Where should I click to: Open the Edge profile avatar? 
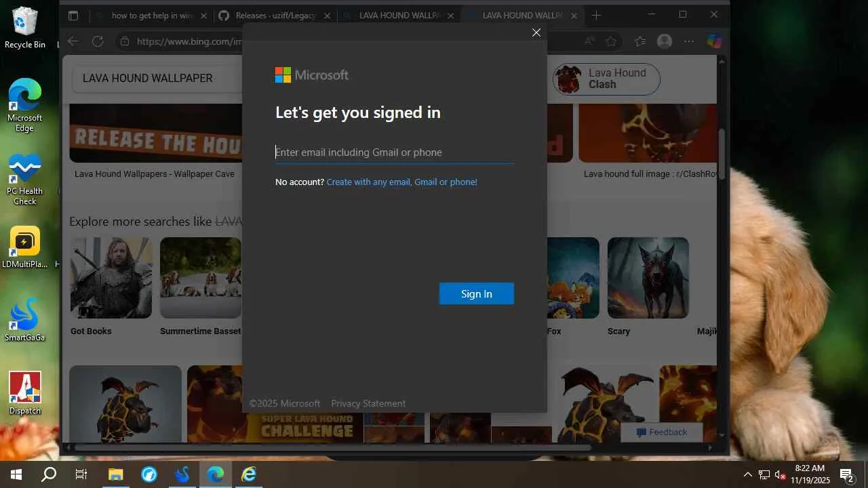tap(665, 41)
